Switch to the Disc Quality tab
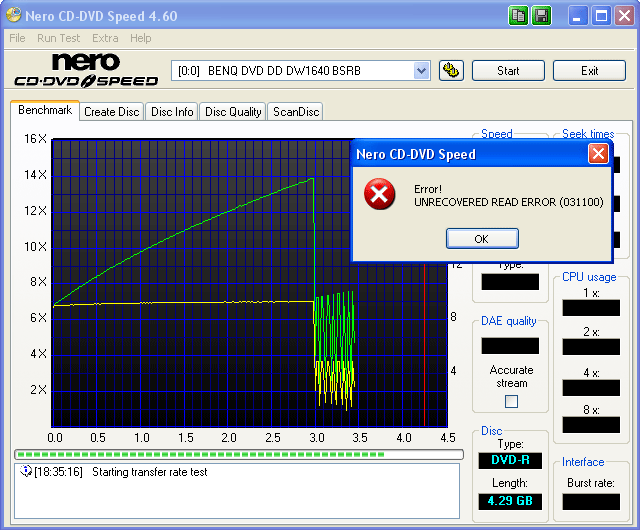The height and width of the screenshot is (530, 640). point(233,112)
